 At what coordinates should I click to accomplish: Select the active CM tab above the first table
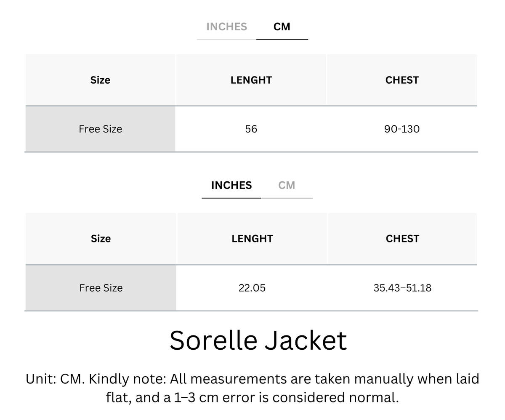[x=282, y=27]
